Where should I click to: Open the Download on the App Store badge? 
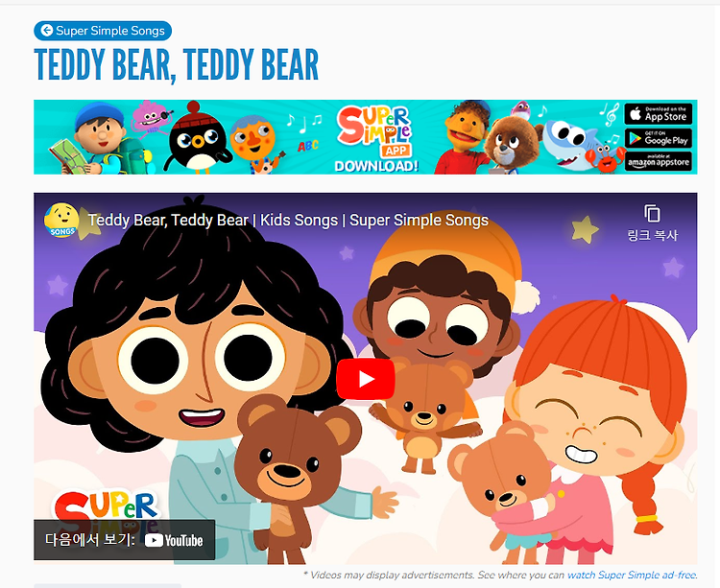click(x=658, y=114)
